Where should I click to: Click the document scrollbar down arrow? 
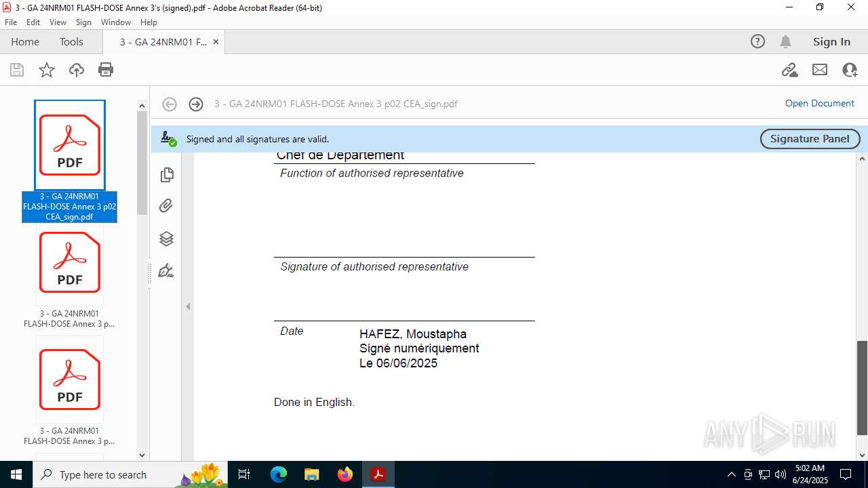point(862,455)
